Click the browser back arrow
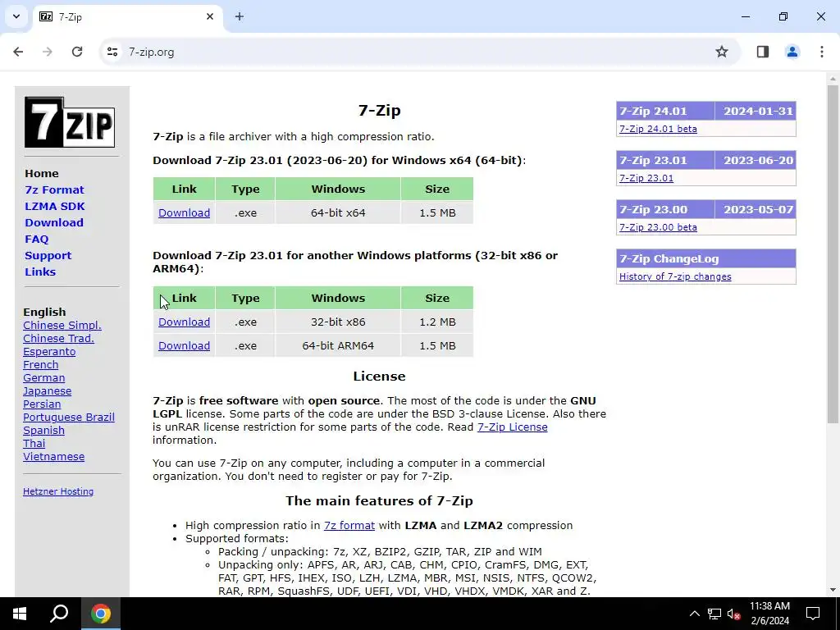The image size is (840, 630). (18, 52)
